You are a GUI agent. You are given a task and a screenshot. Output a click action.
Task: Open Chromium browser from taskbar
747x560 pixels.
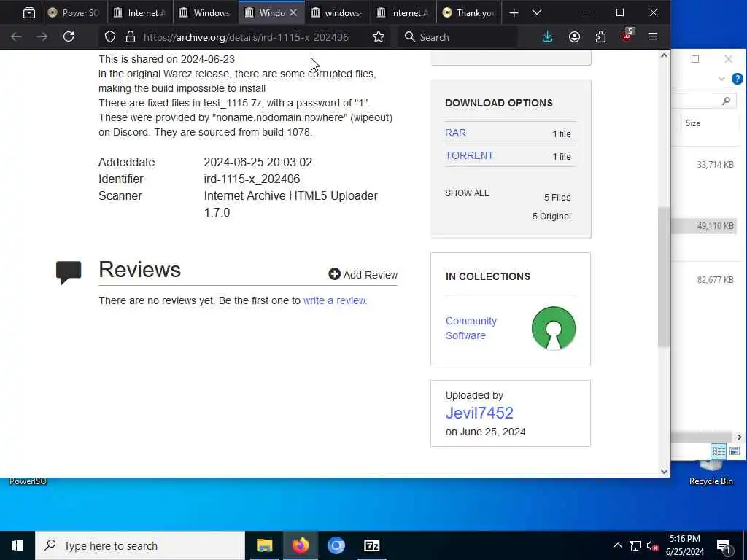(336, 545)
